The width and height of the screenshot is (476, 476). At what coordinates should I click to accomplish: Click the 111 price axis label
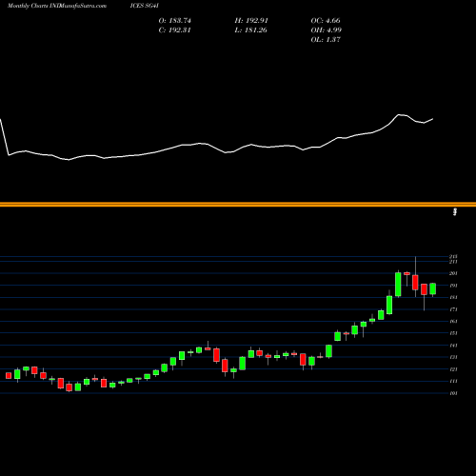pos(453,381)
